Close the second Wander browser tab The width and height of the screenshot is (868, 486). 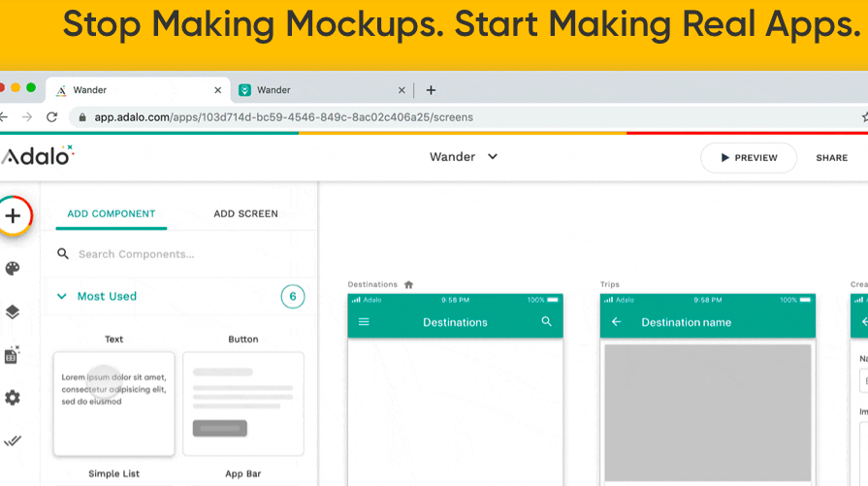tap(402, 90)
